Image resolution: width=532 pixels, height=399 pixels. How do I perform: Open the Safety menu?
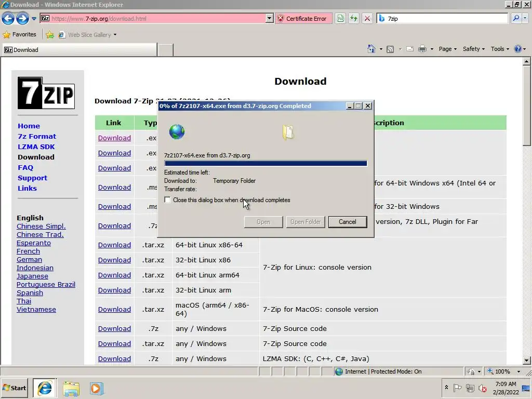(x=474, y=49)
